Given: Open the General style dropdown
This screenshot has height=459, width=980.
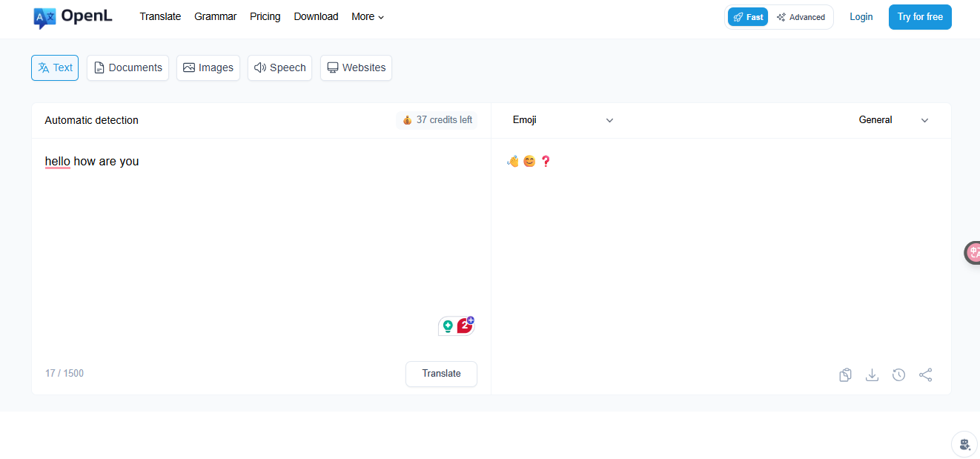Looking at the screenshot, I should tap(894, 119).
